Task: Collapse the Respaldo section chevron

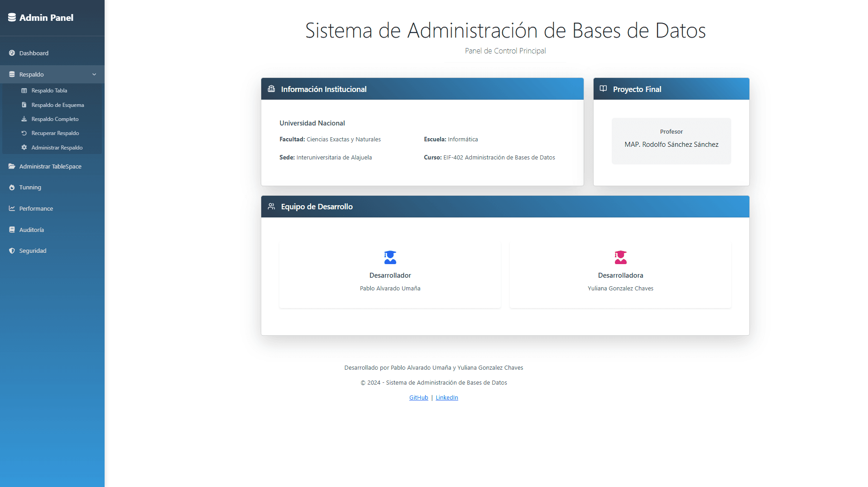Action: [x=94, y=74]
